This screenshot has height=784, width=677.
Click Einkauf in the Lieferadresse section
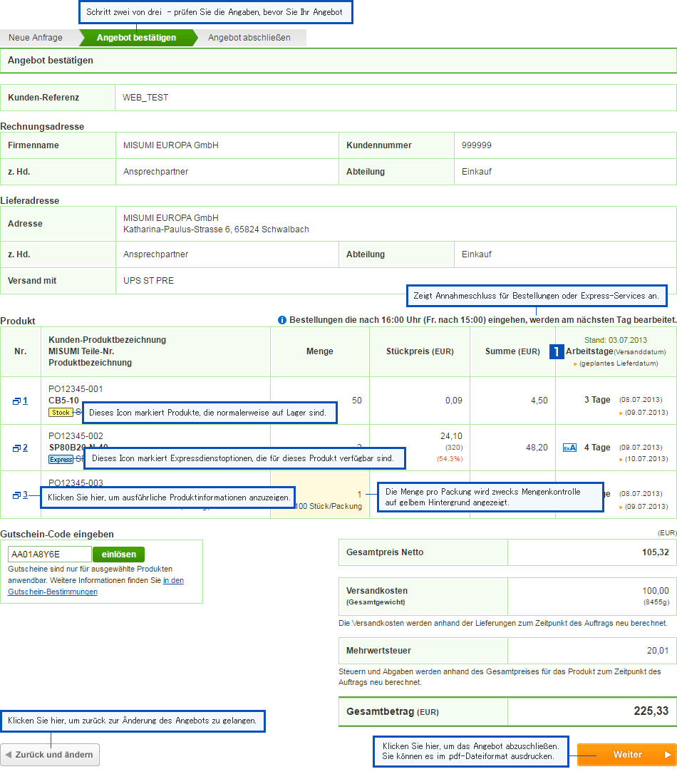(x=477, y=254)
